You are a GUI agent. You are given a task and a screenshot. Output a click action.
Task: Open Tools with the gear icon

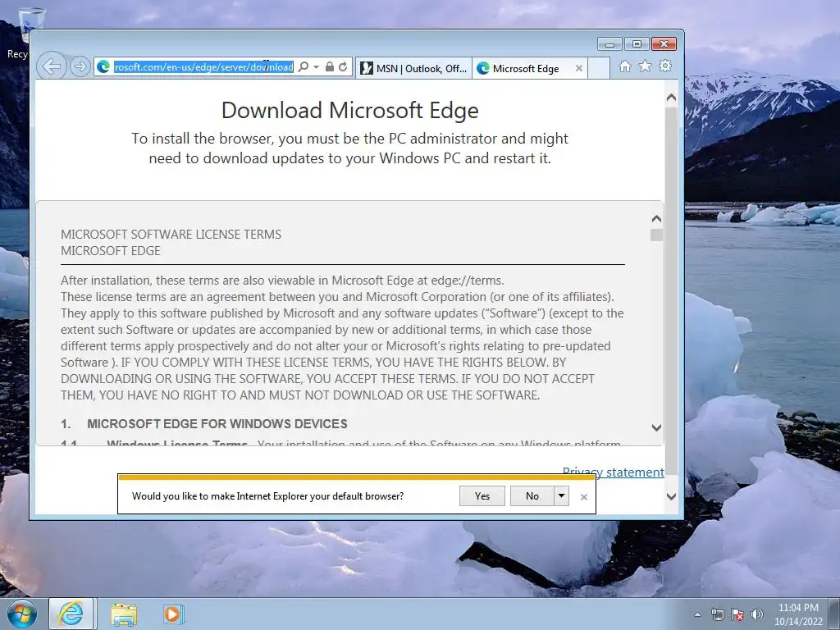(x=665, y=66)
